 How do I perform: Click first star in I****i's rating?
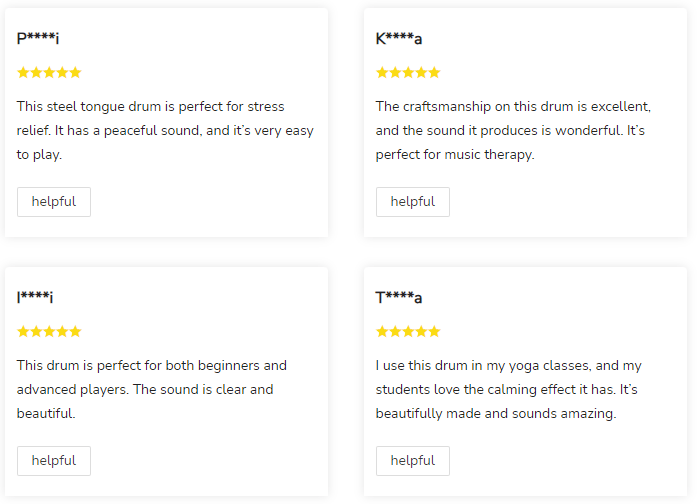click(23, 332)
